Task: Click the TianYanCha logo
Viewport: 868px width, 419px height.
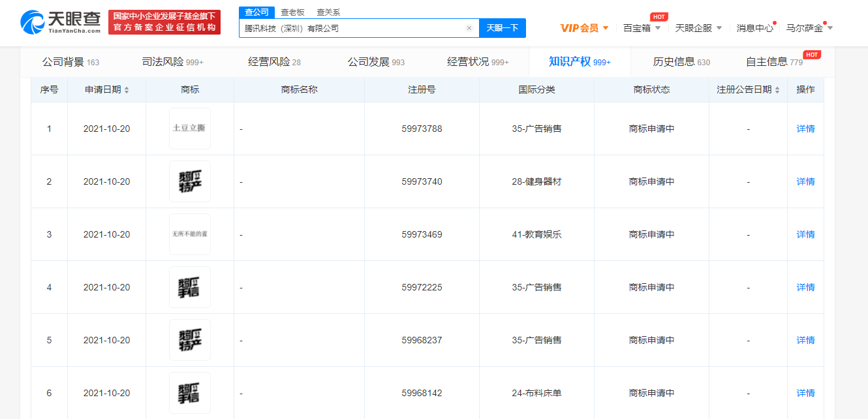Action: pos(61,22)
